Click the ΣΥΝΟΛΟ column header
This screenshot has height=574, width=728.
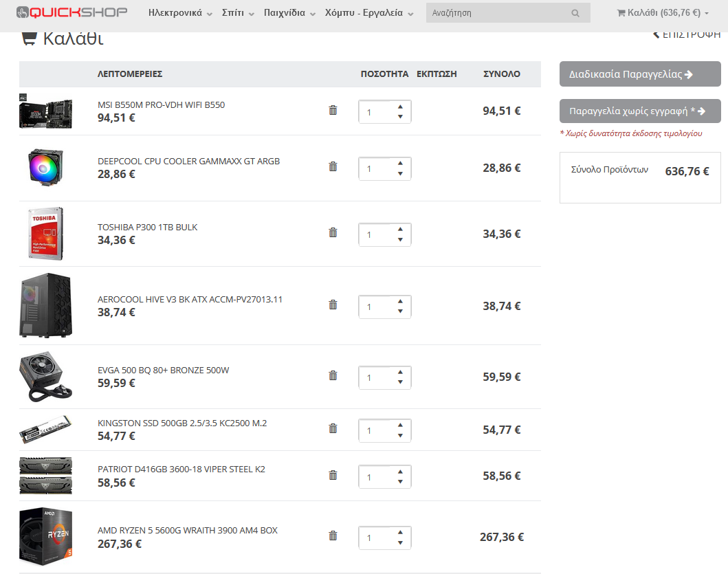tap(501, 74)
